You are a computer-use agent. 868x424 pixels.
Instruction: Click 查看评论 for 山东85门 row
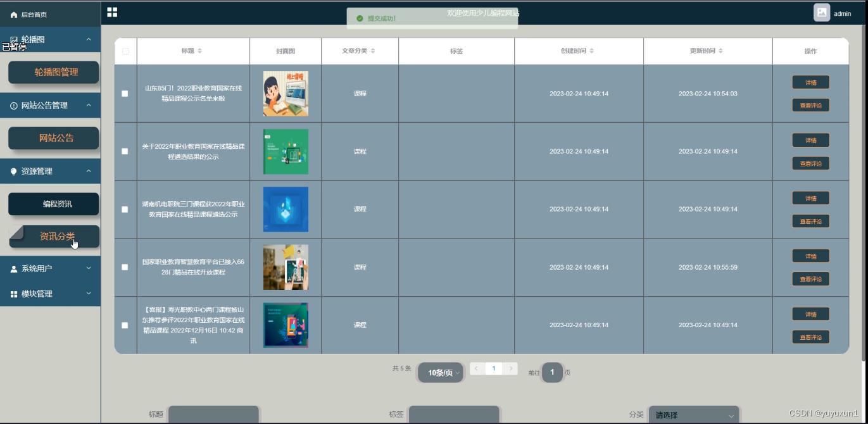click(810, 105)
